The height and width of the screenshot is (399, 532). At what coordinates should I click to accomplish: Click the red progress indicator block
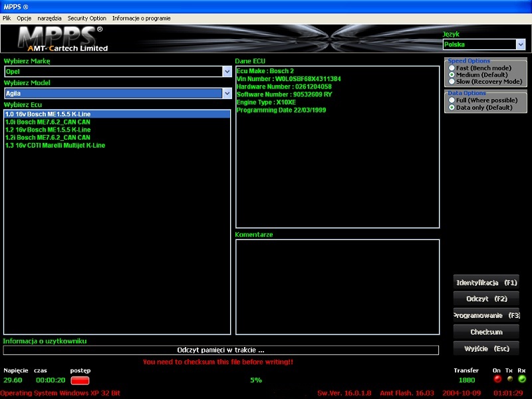(x=80, y=380)
